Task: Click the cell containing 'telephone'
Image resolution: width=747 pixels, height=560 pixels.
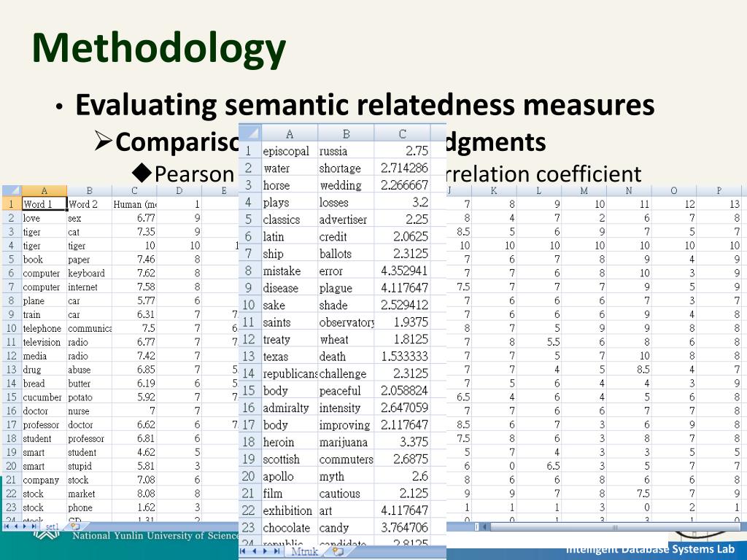Action: pos(44,328)
